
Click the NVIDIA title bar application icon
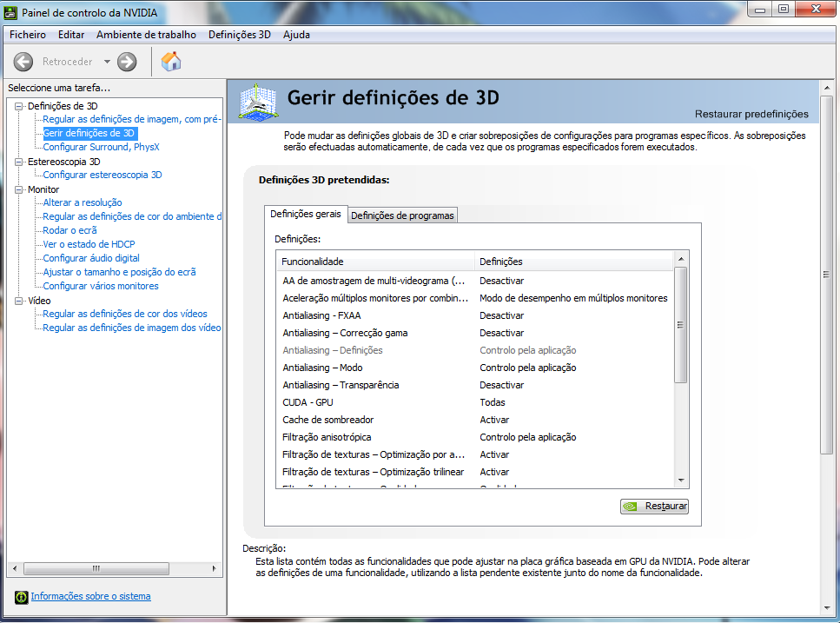(10, 12)
